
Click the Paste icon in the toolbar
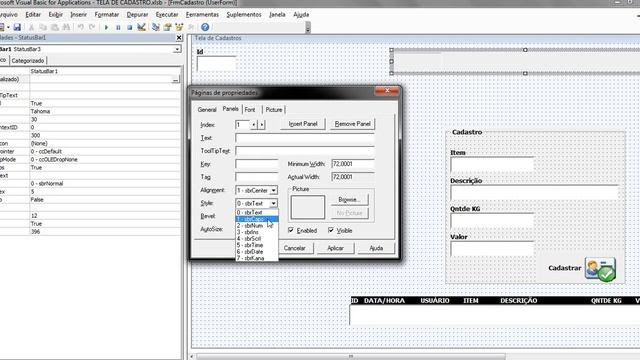[54, 27]
